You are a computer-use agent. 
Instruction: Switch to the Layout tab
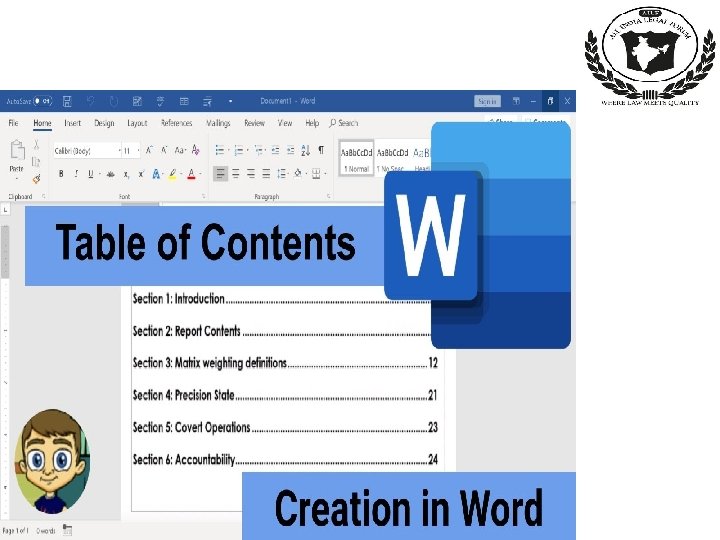(137, 123)
